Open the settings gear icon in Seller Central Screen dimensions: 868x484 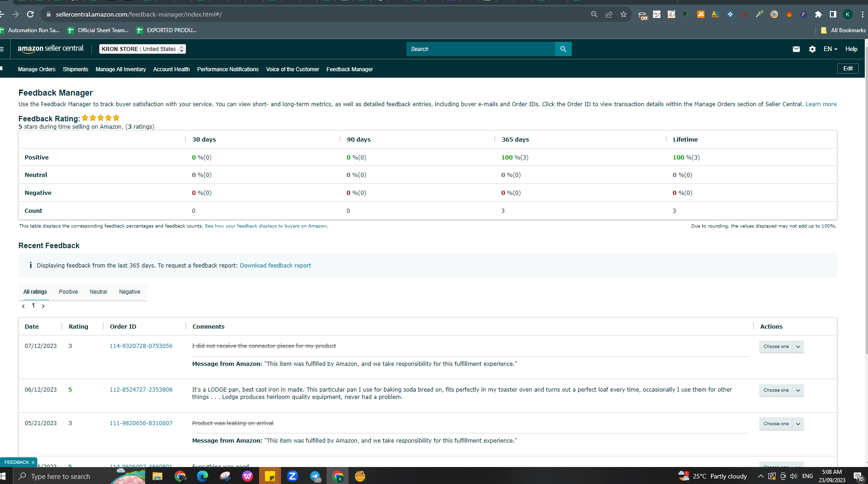tap(812, 49)
